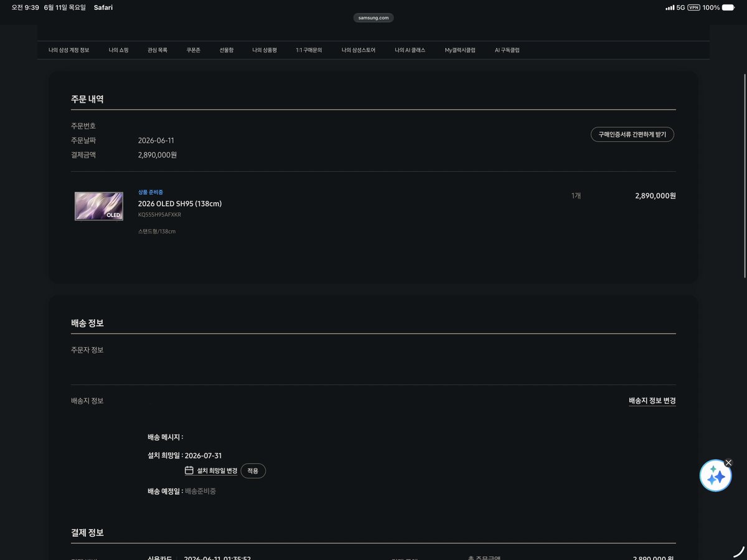Open product title 2026 OLED SH95 (138cm)
This screenshot has width=747, height=560.
click(180, 203)
